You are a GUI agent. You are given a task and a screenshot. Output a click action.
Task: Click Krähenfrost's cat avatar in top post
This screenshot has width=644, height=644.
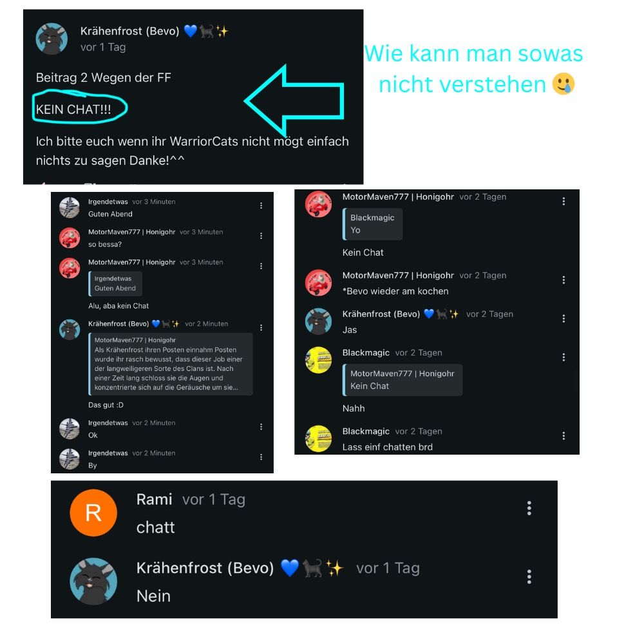tap(52, 39)
